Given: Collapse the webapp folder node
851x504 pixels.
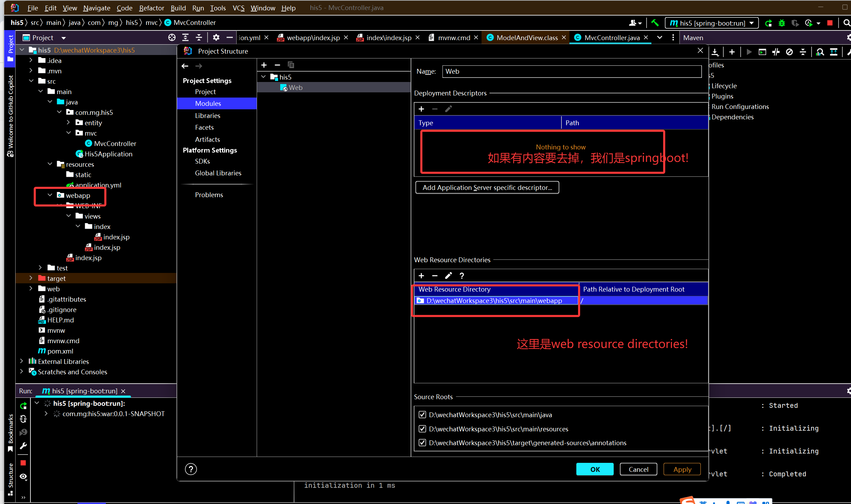Looking at the screenshot, I should tap(50, 195).
